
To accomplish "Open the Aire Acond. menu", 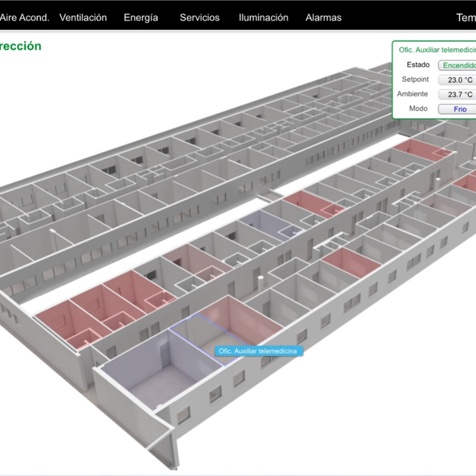I will (x=25, y=18).
